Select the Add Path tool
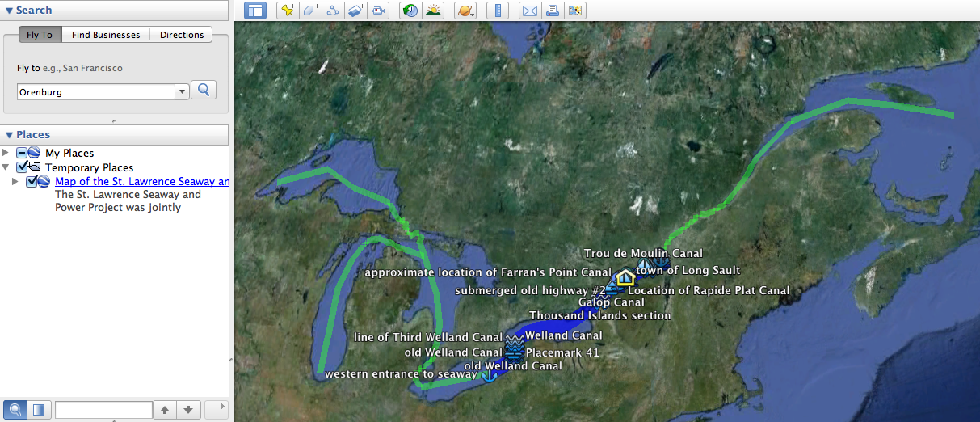The height and width of the screenshot is (422, 980). pyautogui.click(x=333, y=11)
